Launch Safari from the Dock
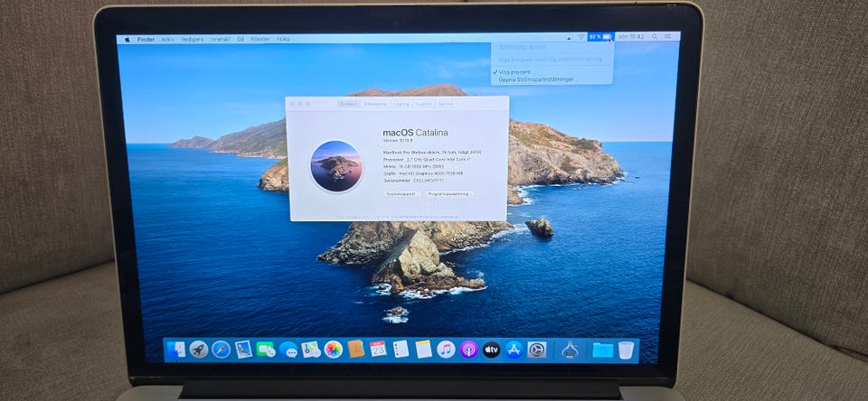The width and height of the screenshot is (868, 401). [221, 349]
